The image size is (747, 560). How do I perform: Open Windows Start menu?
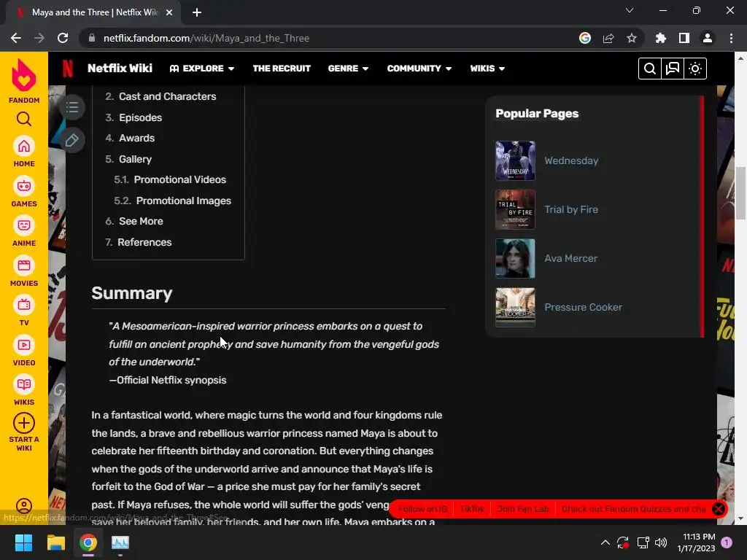[23, 542]
